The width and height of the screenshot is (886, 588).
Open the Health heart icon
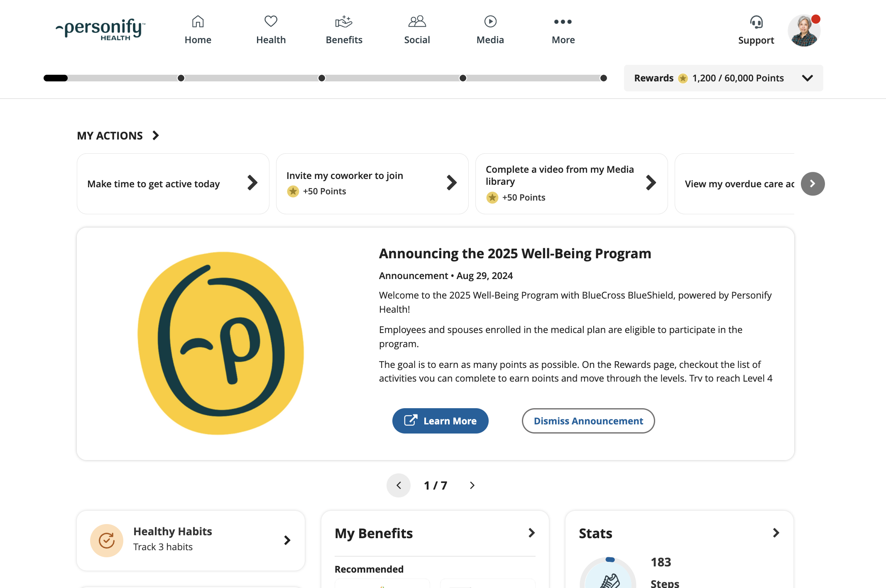click(x=271, y=22)
